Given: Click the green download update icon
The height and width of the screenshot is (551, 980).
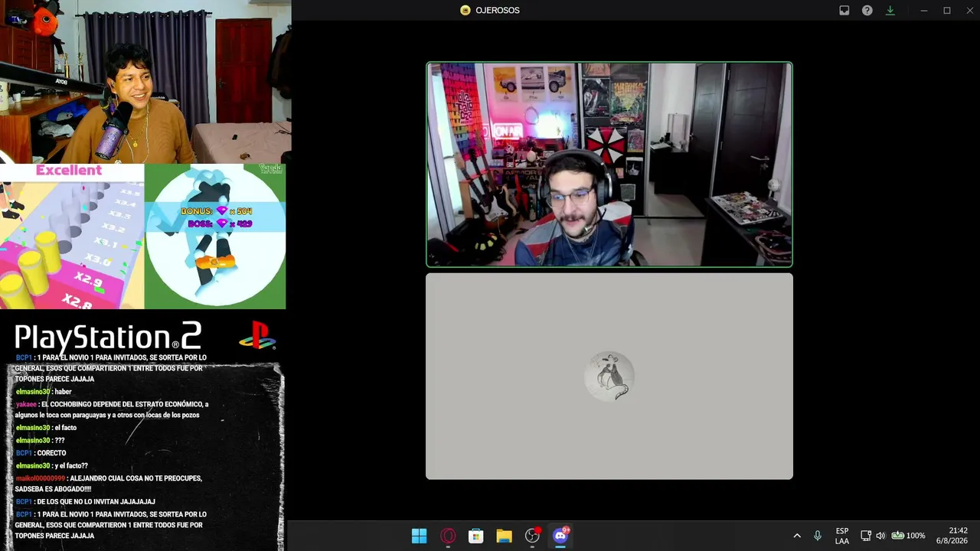Looking at the screenshot, I should (x=890, y=11).
